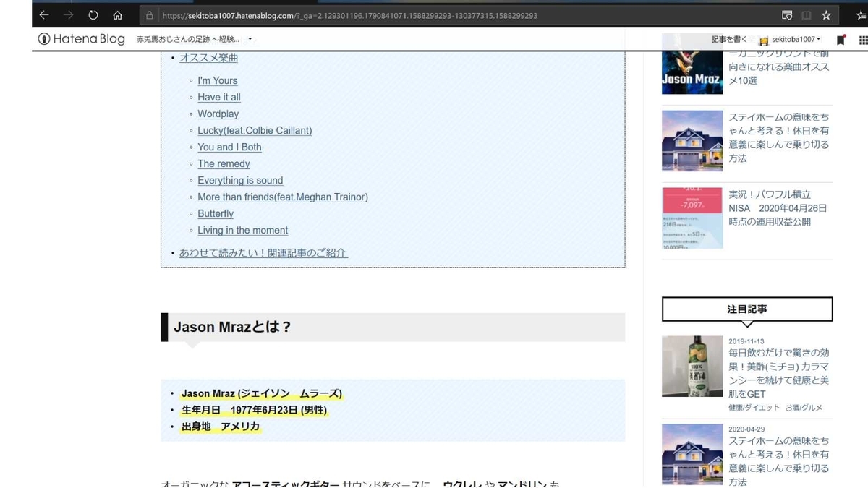Open The remedy contents link
The height and width of the screenshot is (488, 868).
[224, 163]
